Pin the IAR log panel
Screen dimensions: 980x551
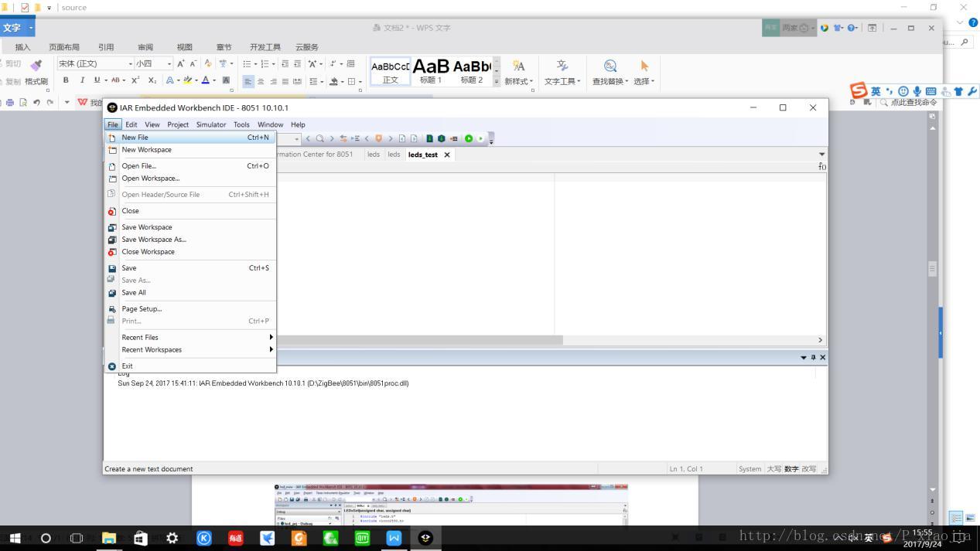[814, 357]
